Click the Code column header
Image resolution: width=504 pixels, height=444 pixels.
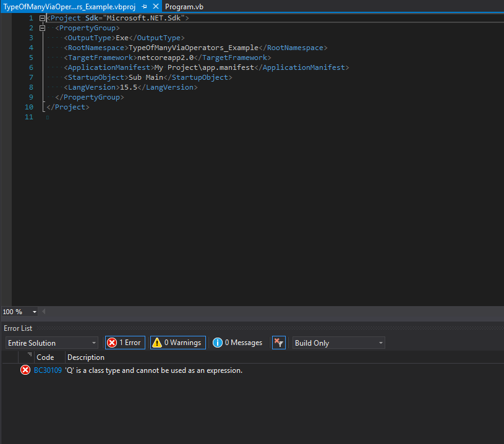45,357
